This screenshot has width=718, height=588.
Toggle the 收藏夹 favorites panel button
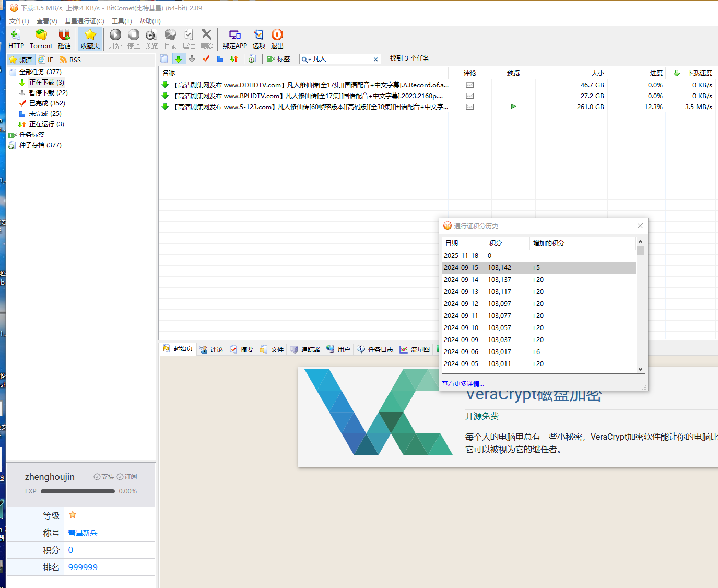(90, 39)
